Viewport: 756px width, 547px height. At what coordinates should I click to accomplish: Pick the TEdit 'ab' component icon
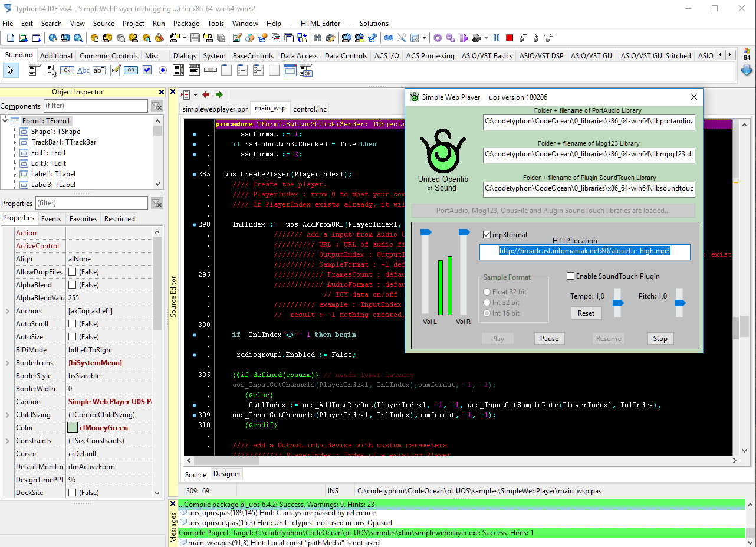(x=99, y=70)
